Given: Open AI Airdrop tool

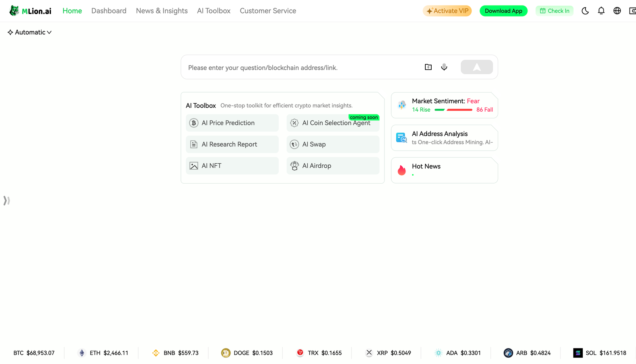Looking at the screenshot, I should tap(333, 166).
